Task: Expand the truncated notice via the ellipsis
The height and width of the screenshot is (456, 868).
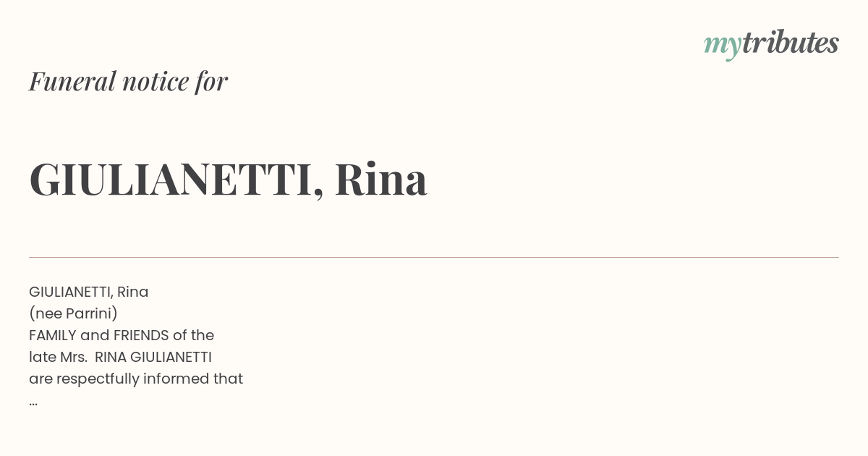Action: point(33,403)
